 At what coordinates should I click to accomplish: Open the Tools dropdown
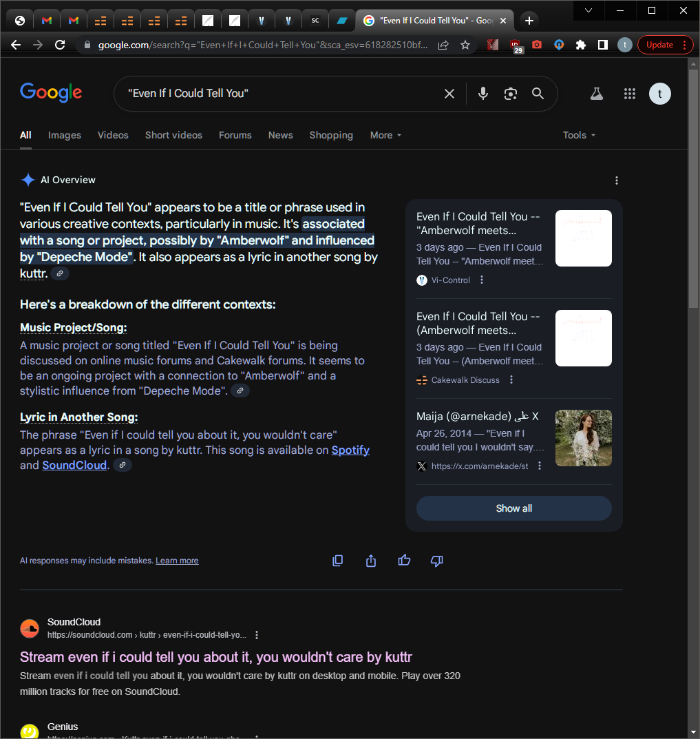(580, 135)
